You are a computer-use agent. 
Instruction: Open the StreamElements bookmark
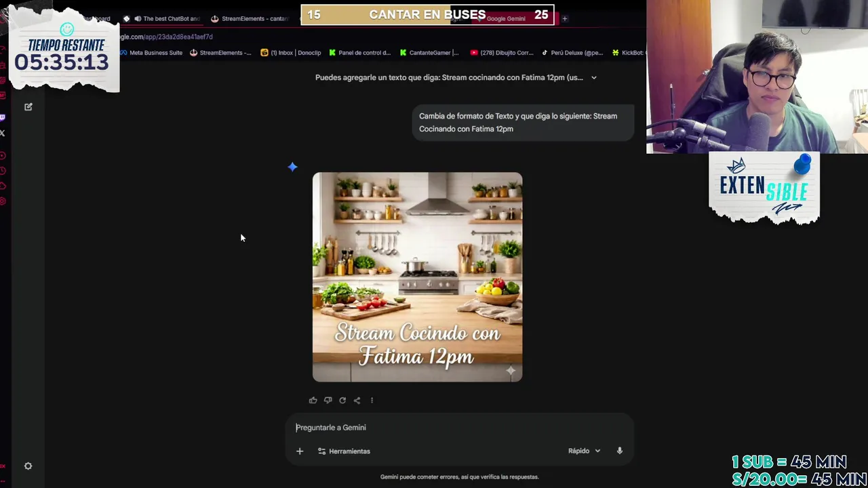(x=220, y=53)
